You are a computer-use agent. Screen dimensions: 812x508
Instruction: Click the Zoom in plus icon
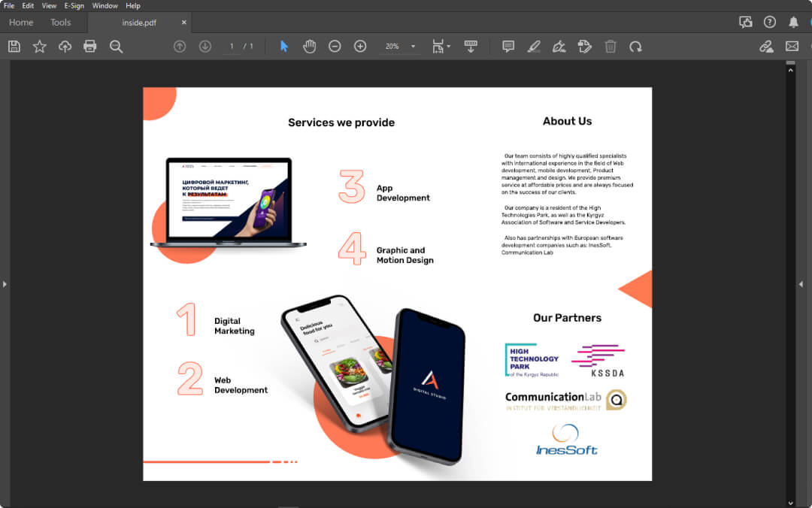[x=360, y=47]
